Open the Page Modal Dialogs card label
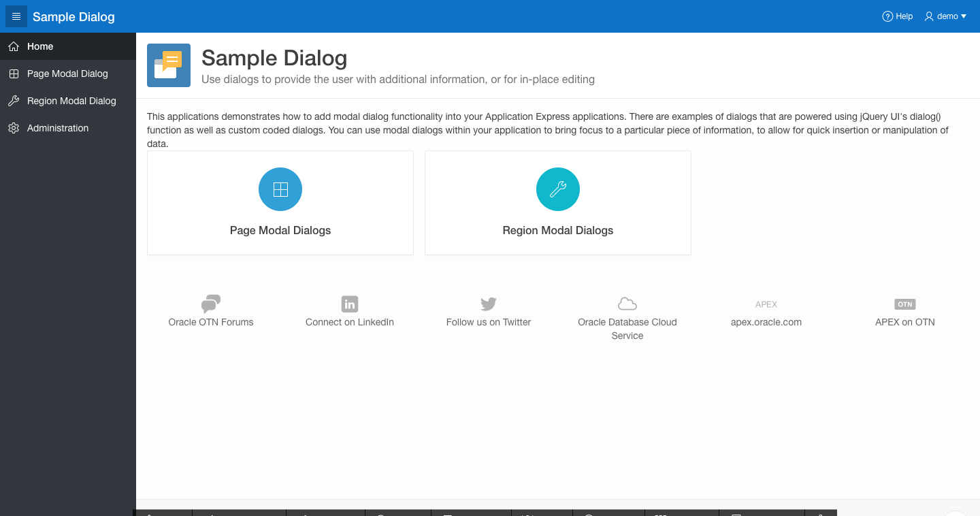Viewport: 980px width, 516px height. tap(280, 230)
